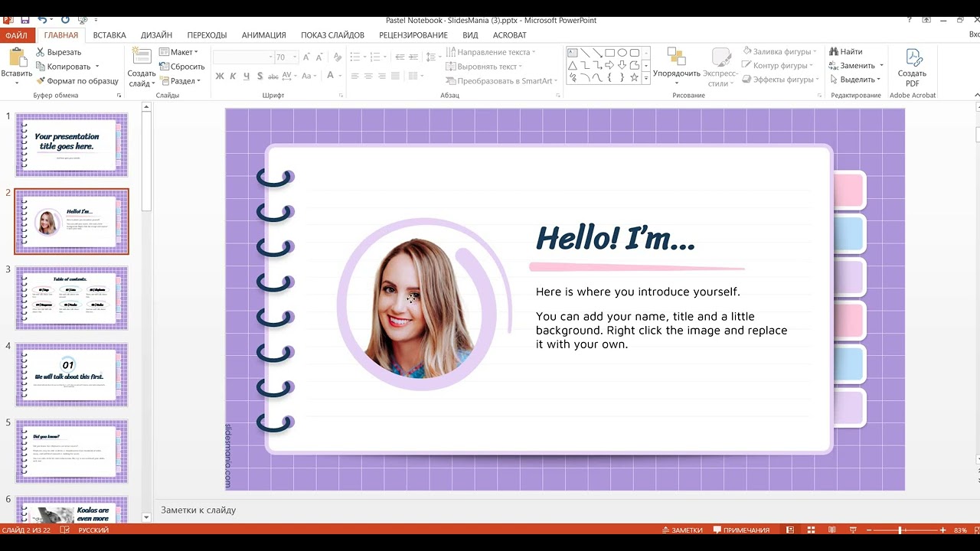Start Slide Show from status bar icon
This screenshot has width=980, height=551.
click(854, 530)
